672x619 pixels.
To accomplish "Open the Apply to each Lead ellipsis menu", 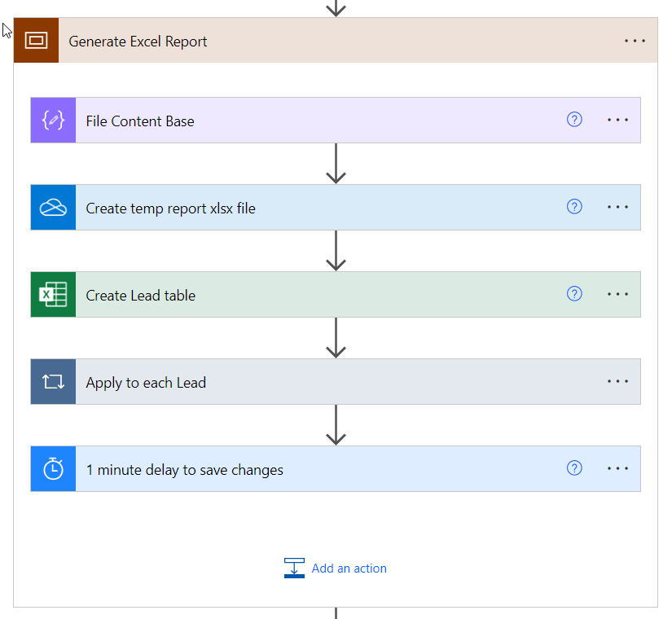I will [x=618, y=381].
